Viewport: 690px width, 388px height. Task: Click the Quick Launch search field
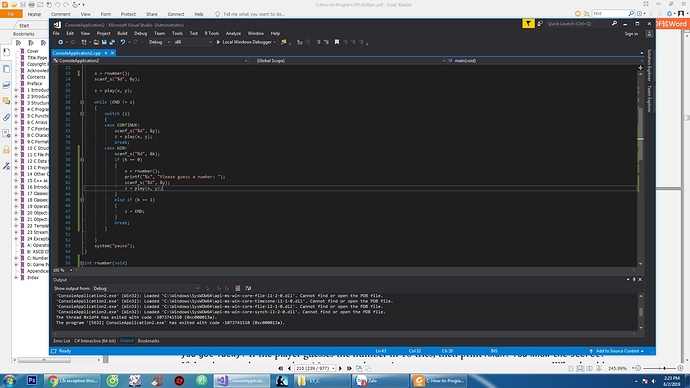pos(578,24)
